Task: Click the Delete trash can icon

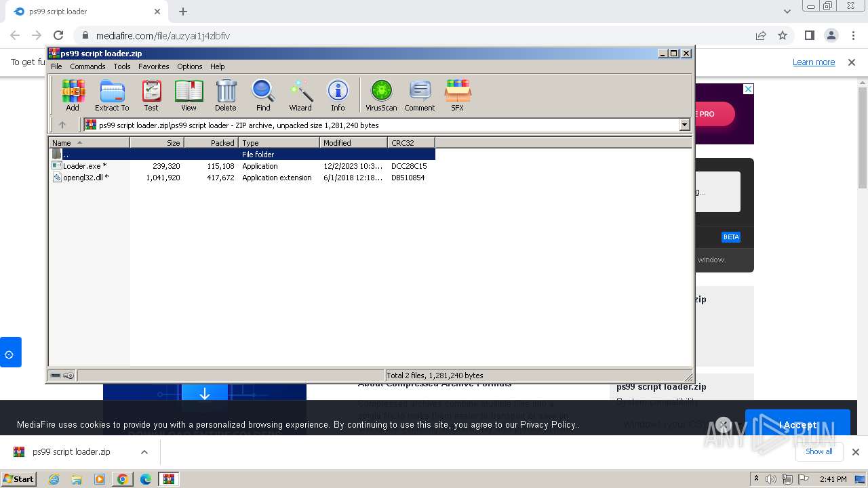Action: tap(226, 95)
